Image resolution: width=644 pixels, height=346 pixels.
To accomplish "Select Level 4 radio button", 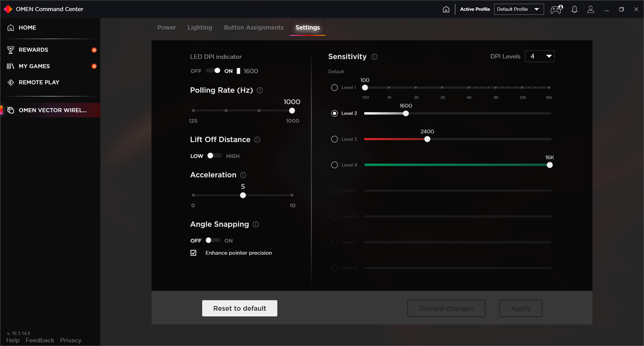I will 335,165.
